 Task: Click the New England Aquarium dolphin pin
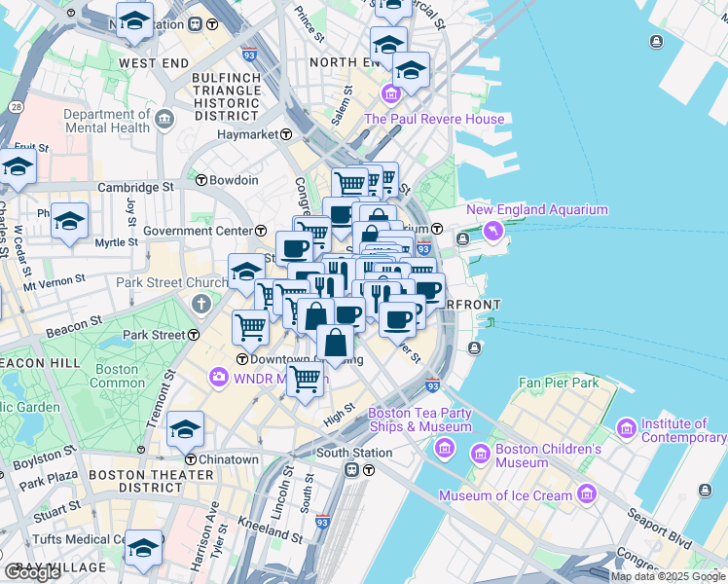(x=493, y=231)
